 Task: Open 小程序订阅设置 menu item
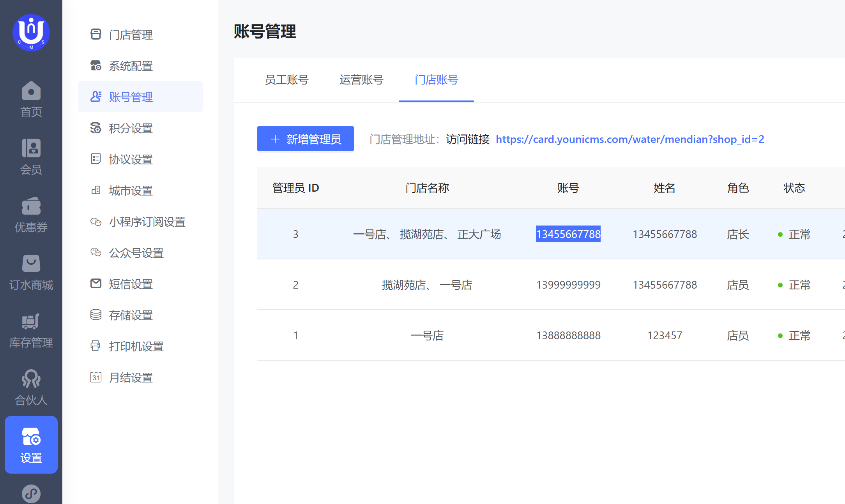(147, 222)
